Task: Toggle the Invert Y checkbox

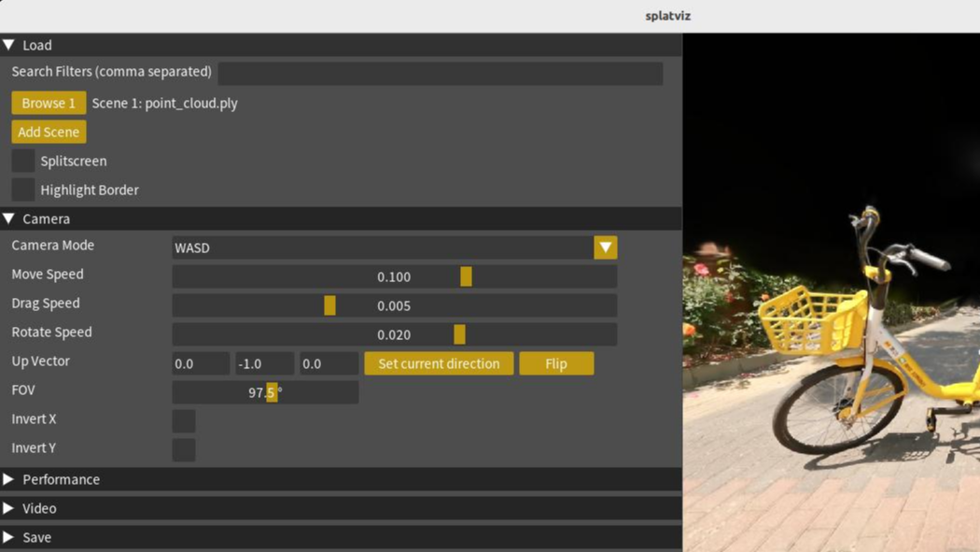Action: click(x=184, y=450)
